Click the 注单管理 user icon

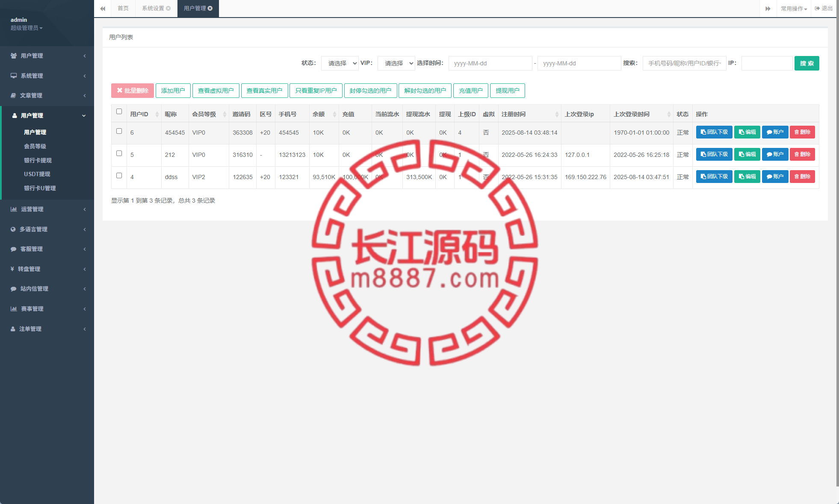pos(13,329)
